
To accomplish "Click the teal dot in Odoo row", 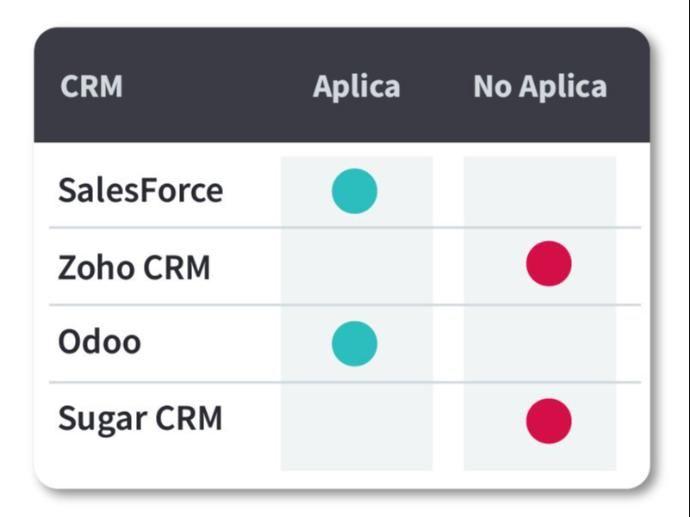I will [x=355, y=344].
